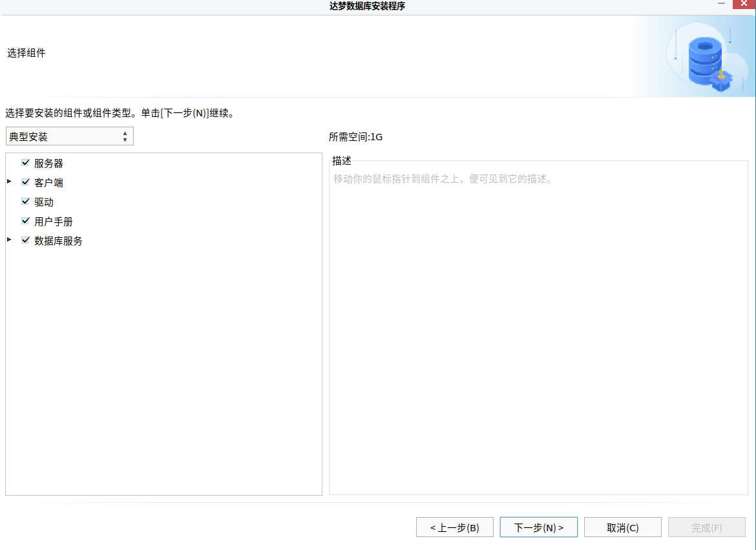The height and width of the screenshot is (550, 756).
Task: Select the 服务器 component label
Action: (48, 164)
